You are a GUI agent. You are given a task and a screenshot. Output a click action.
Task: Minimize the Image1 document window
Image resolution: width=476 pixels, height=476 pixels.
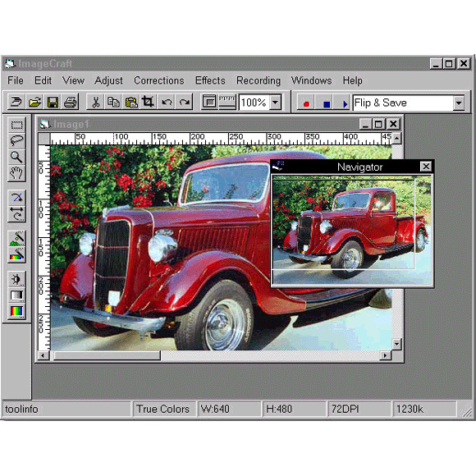tap(366, 124)
